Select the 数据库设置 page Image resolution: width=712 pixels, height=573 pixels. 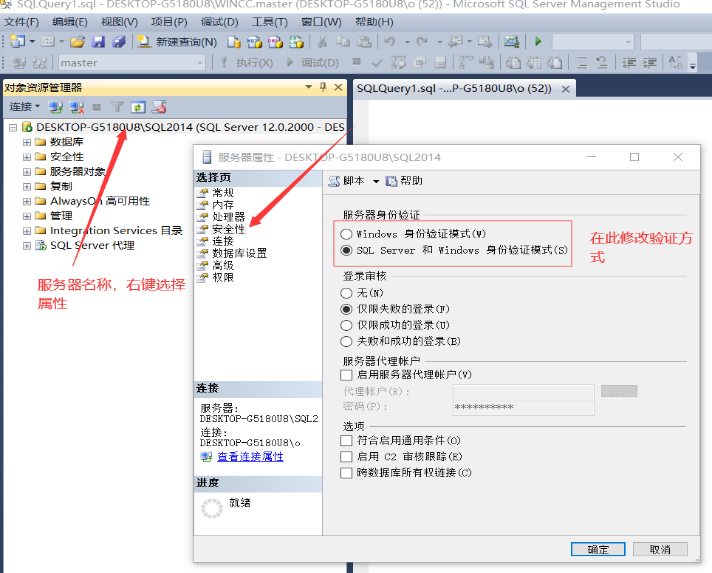point(240,253)
